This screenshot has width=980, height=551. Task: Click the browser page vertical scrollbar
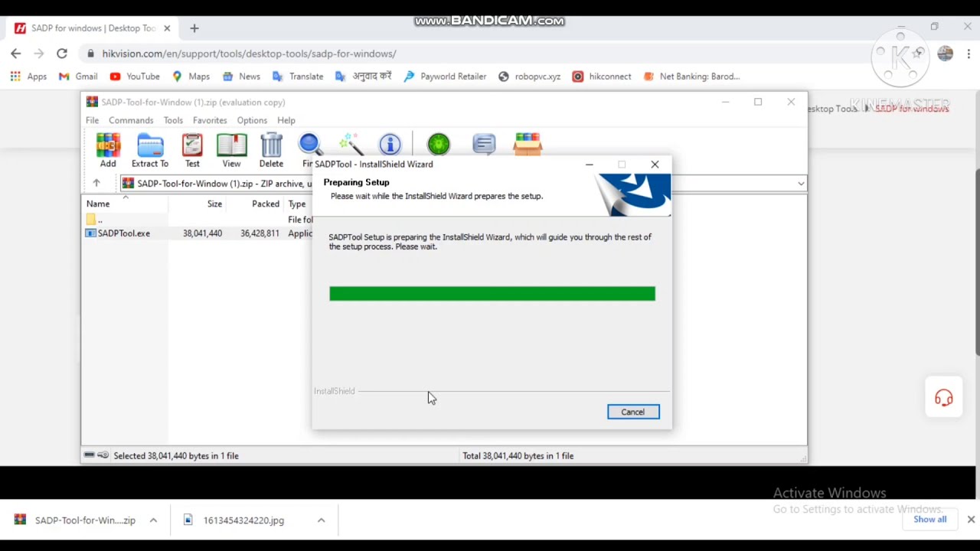[978, 260]
